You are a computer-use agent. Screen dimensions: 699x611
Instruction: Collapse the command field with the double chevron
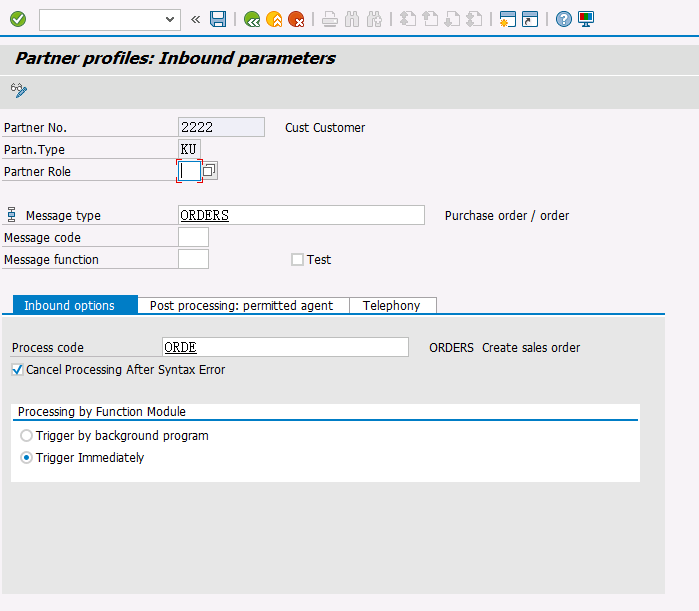point(195,19)
